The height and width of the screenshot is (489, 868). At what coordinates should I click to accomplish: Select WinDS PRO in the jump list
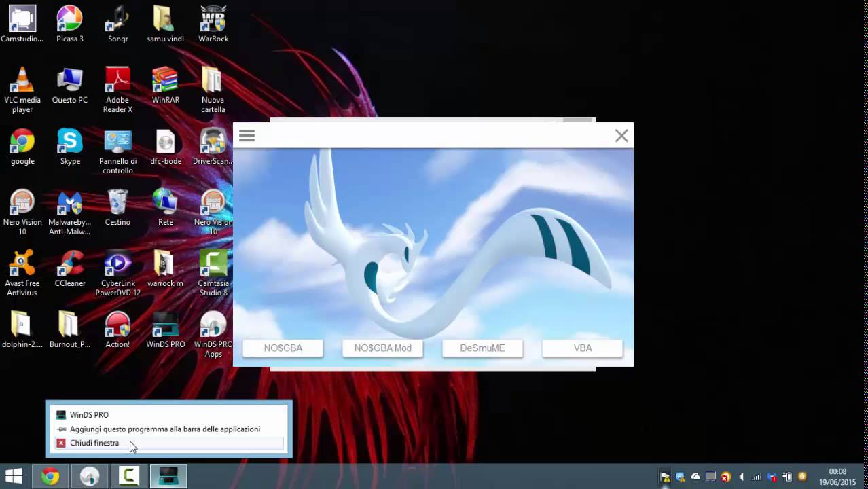pos(168,415)
